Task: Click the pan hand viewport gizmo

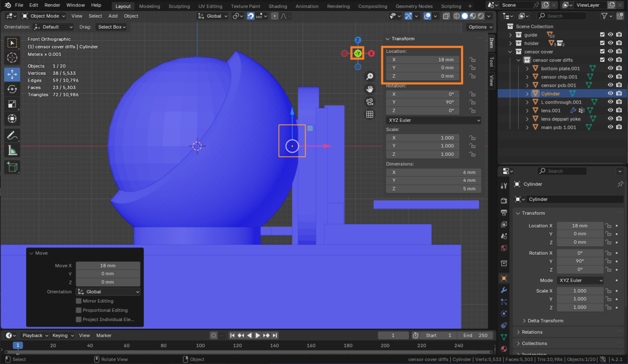Action: click(369, 89)
